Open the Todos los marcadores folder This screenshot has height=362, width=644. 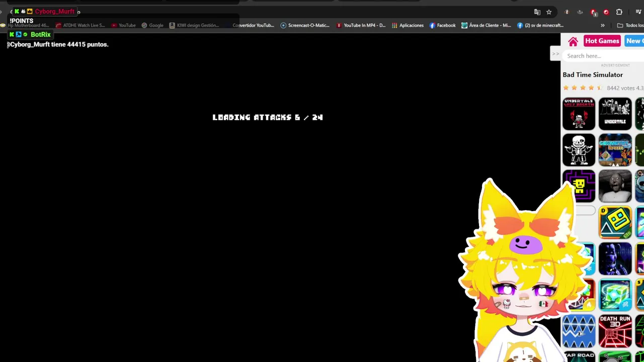point(630,25)
